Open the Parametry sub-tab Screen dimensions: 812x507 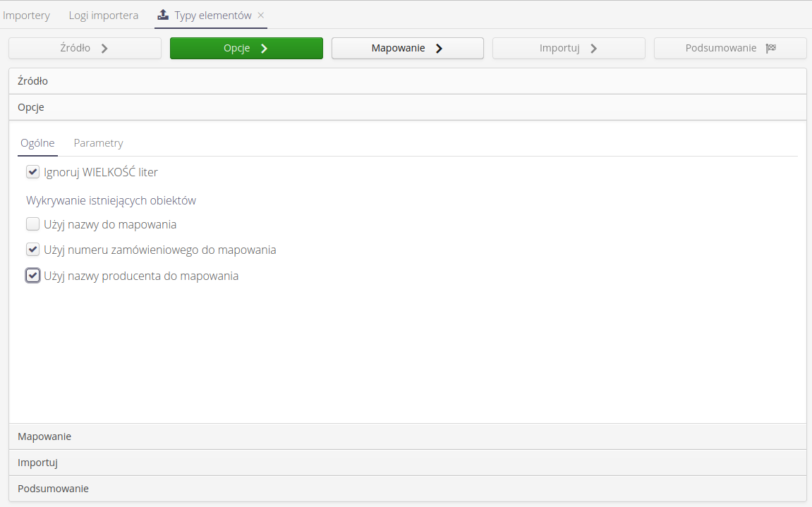coord(98,143)
